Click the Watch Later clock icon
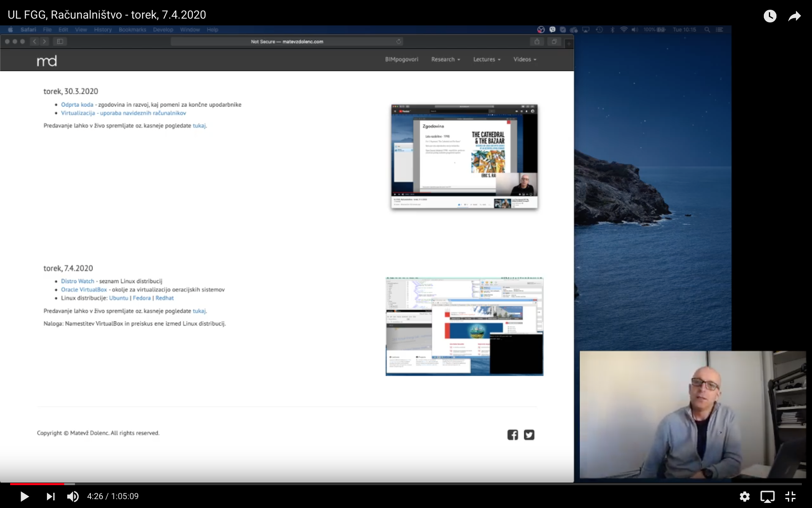The width and height of the screenshot is (812, 508). [x=770, y=16]
